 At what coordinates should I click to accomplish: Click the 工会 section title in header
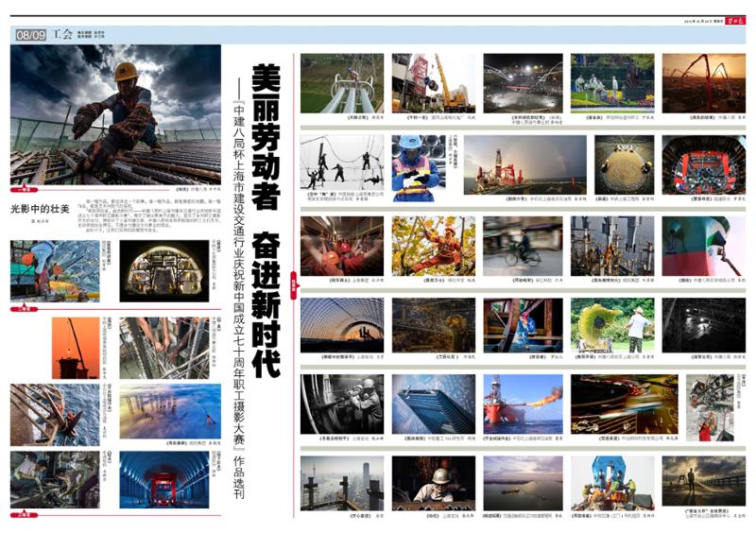click(62, 35)
